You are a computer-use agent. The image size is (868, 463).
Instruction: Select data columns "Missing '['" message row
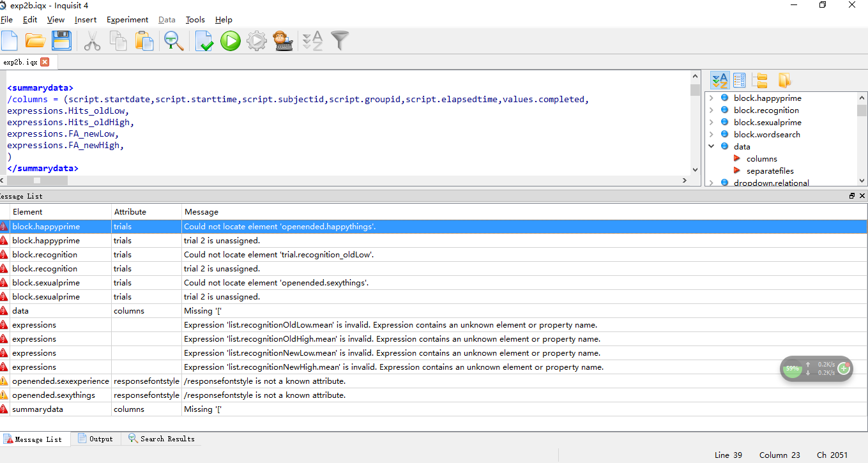(434, 311)
